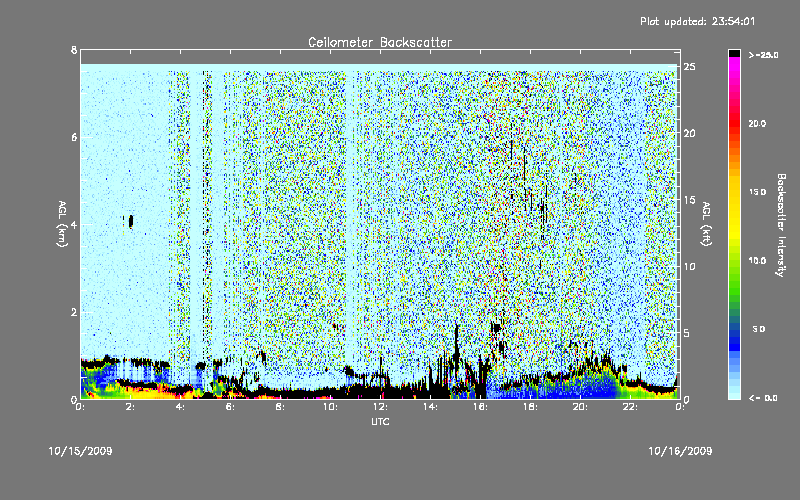Click the colorbar label '<- 0.0'

point(763,398)
